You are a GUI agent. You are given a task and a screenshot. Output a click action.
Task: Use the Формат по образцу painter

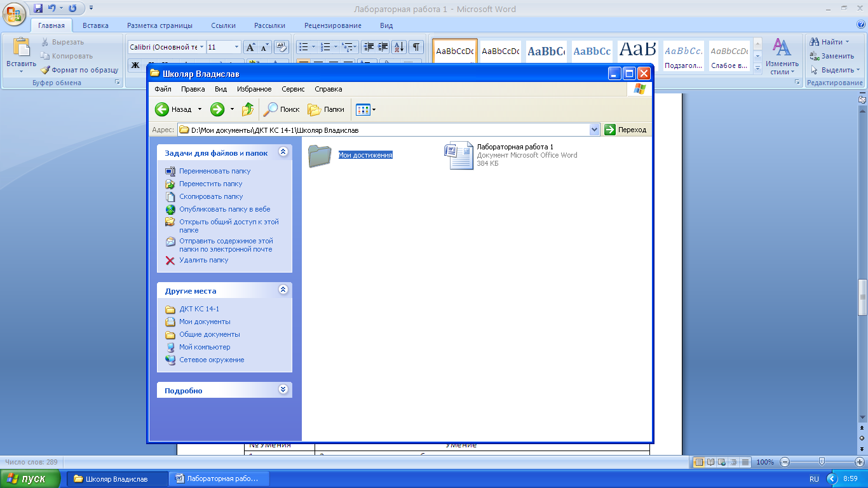click(79, 70)
